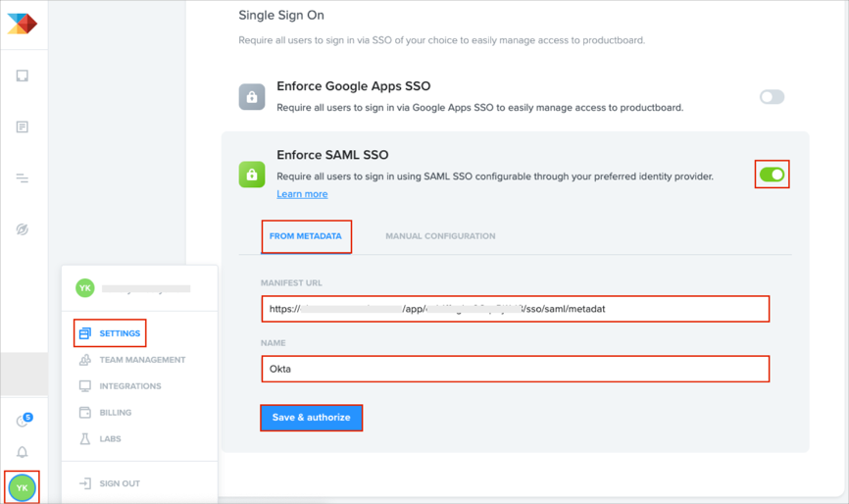Open the updates icon with badge 5
849x504 pixels.
pos(23,421)
